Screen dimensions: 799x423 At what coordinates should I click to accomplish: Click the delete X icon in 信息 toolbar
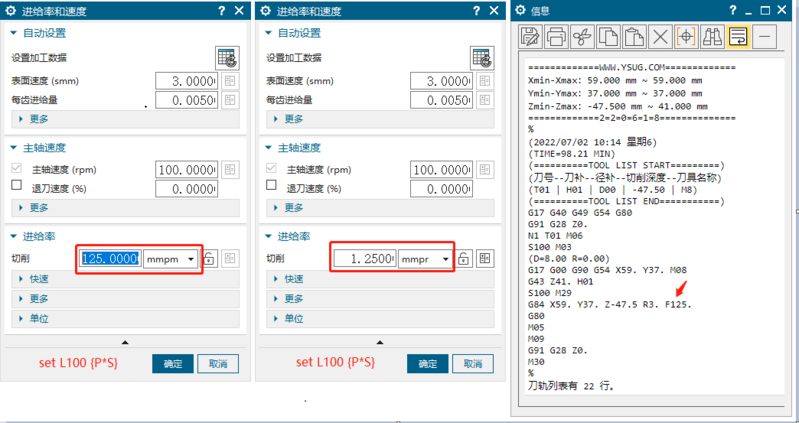pyautogui.click(x=660, y=37)
